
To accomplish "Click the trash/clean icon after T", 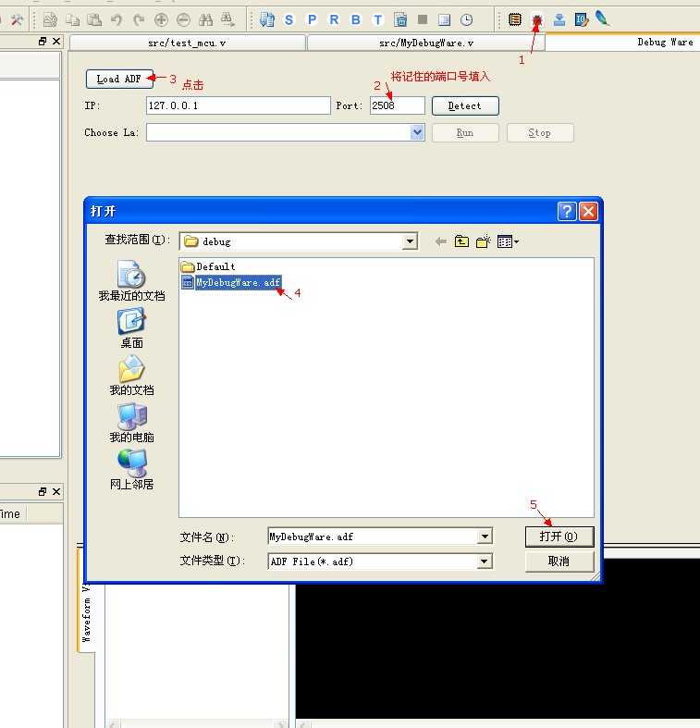I will (400, 20).
